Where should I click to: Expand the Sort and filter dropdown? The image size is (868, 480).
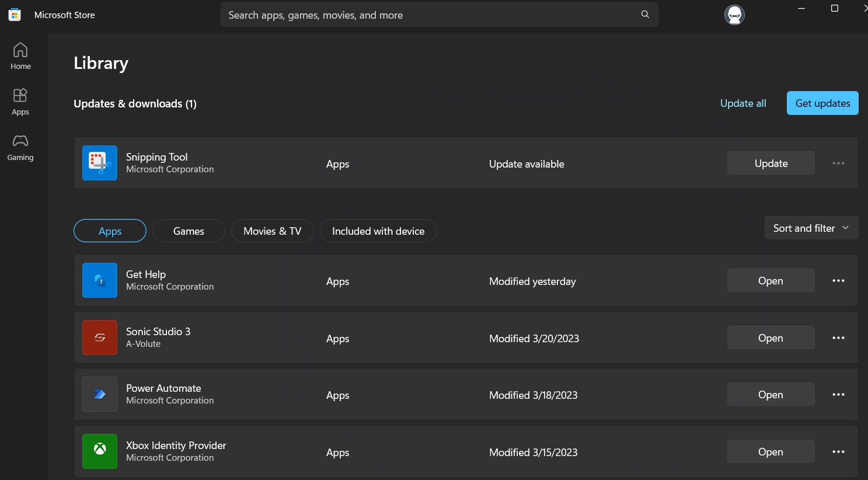click(x=811, y=228)
